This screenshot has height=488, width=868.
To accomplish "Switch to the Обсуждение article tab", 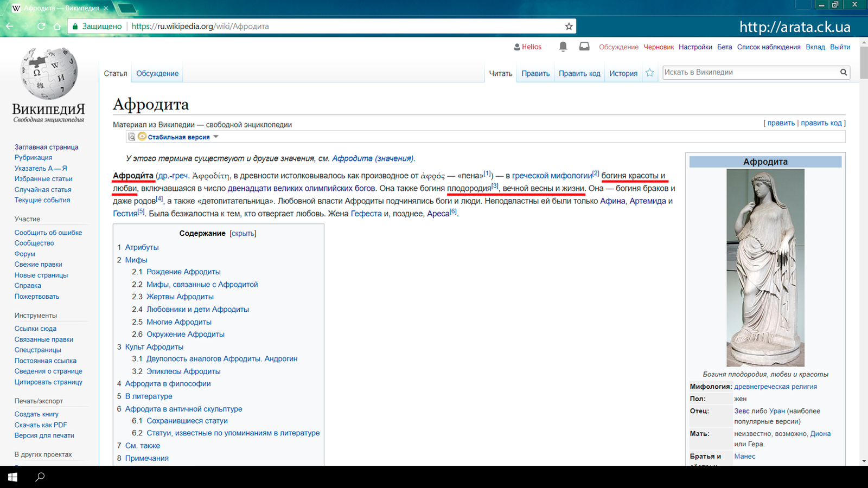I will 157,73.
